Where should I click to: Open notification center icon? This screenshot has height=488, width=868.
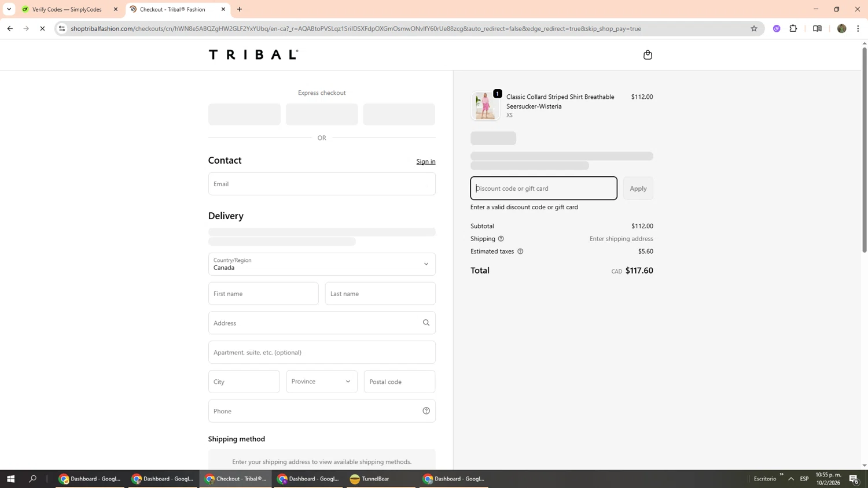[854, 479]
